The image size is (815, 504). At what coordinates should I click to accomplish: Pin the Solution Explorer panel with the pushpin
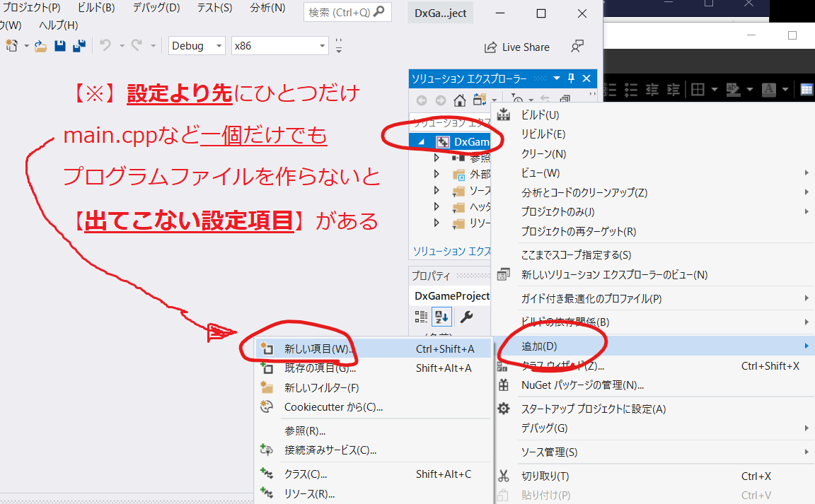coord(571,78)
